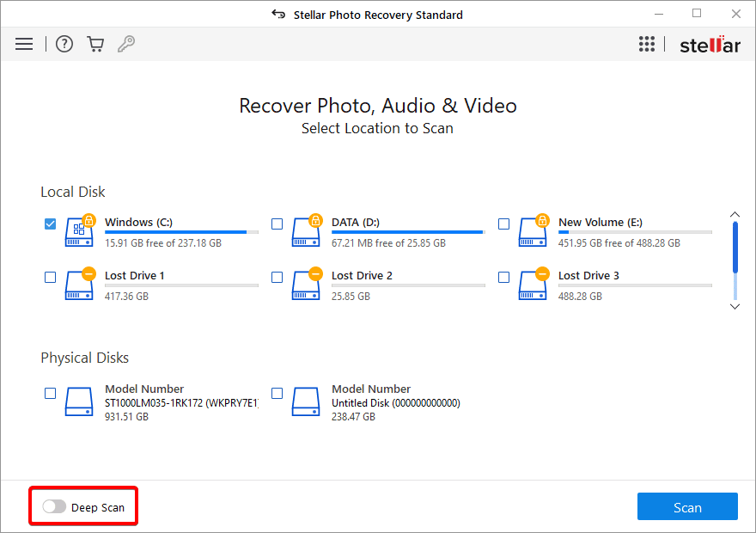
Task: Click the DATA (D:) usage bar
Action: coord(408,232)
